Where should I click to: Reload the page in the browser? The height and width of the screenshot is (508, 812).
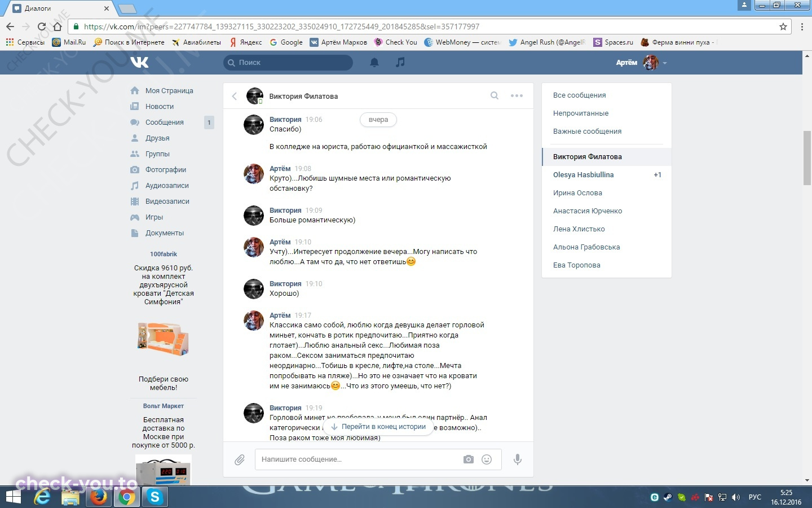[x=41, y=27]
